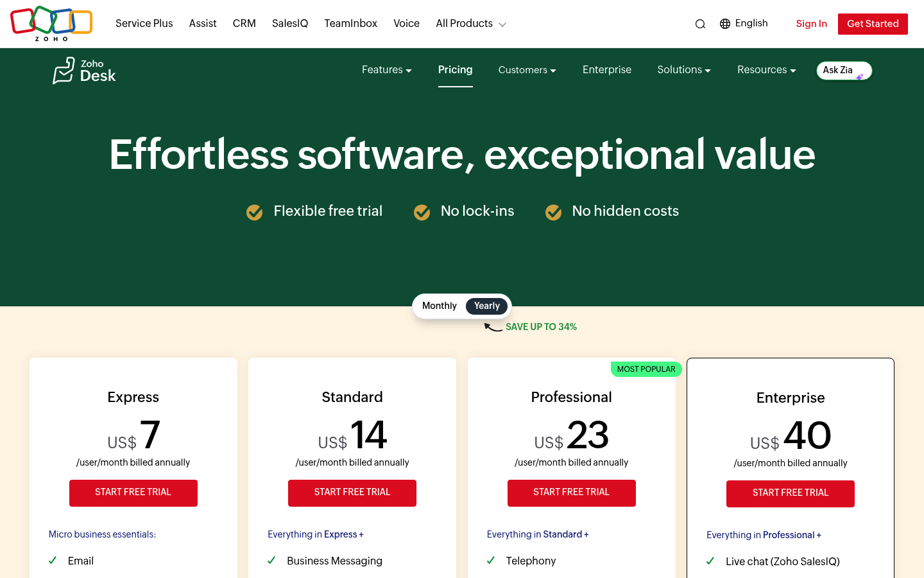Image resolution: width=924 pixels, height=578 pixels.
Task: Open the Features dropdown menu
Action: tap(387, 70)
